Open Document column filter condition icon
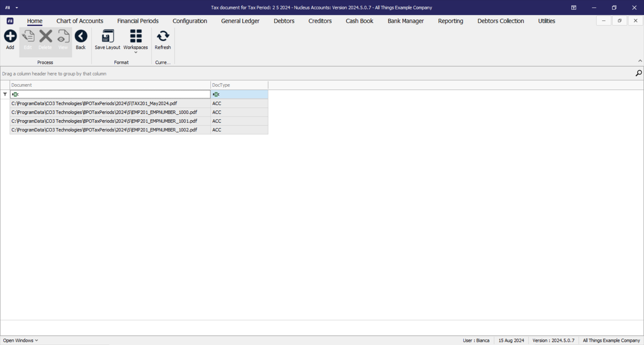 15,94
